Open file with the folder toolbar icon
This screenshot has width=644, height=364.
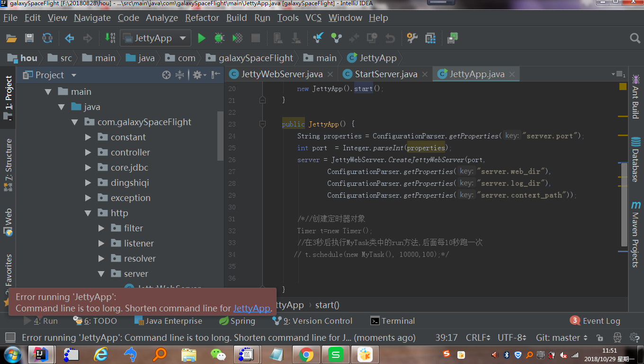pos(11,38)
